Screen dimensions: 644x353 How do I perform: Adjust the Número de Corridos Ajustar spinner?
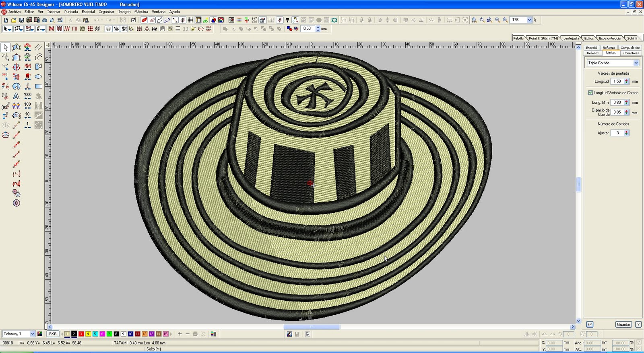[x=626, y=133]
